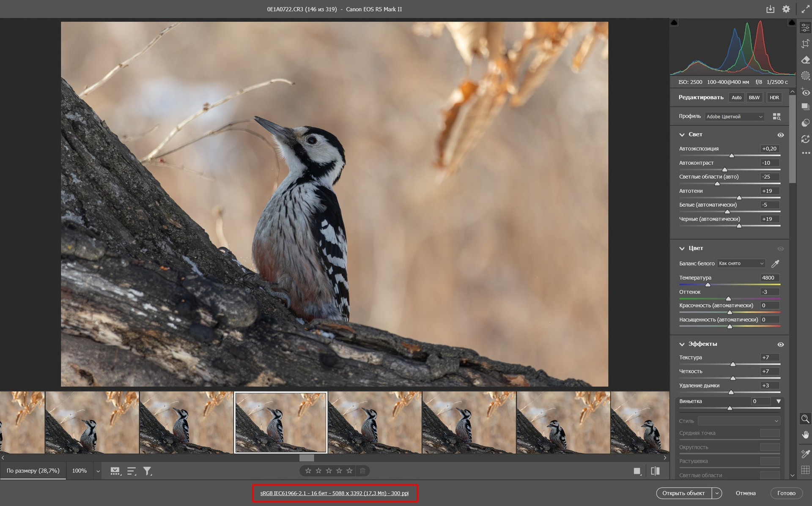Click the save image download icon
The width and height of the screenshot is (812, 506).
coord(770,9)
